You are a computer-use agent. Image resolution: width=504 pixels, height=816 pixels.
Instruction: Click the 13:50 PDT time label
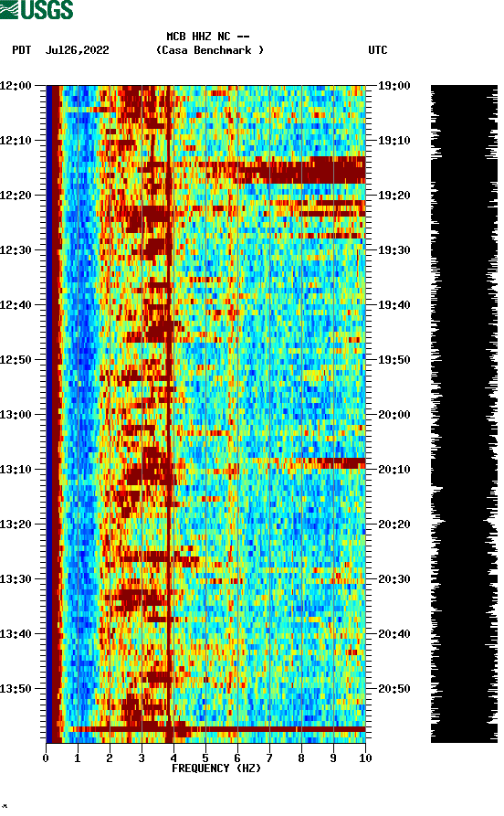pyautogui.click(x=16, y=689)
